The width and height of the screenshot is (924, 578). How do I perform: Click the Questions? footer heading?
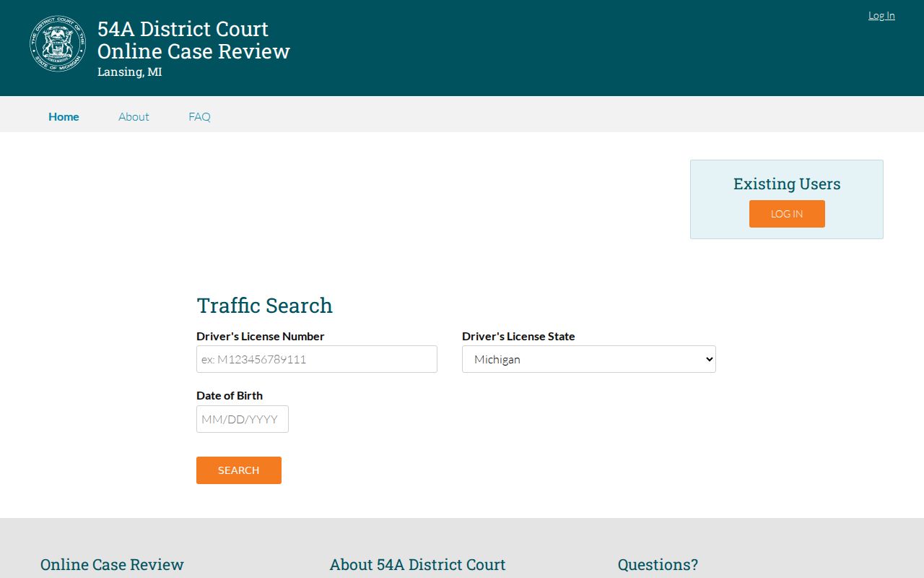click(x=658, y=564)
